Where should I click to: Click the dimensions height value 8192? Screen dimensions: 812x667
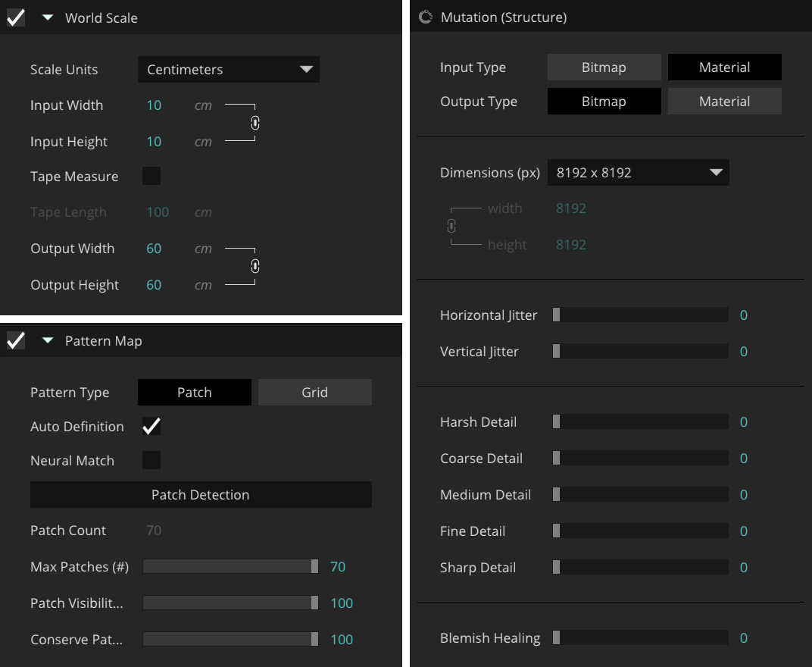[570, 245]
